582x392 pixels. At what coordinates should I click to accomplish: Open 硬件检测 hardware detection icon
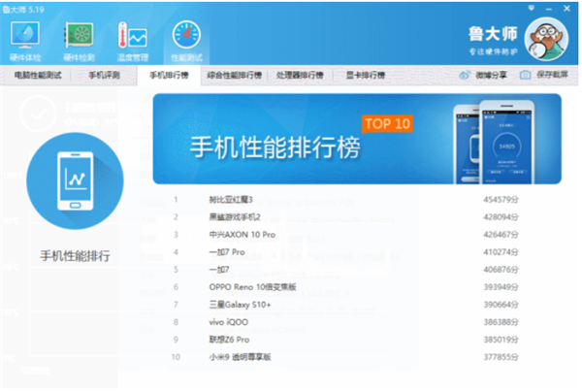(x=79, y=41)
